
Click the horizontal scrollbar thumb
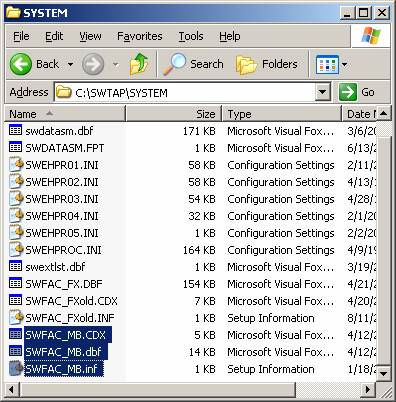click(x=157, y=389)
